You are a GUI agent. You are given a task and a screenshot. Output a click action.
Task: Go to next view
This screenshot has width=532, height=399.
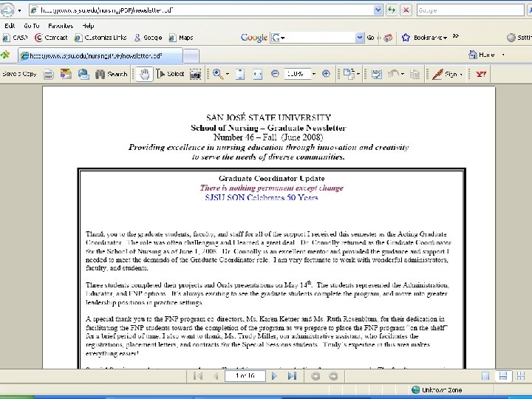pos(333,376)
